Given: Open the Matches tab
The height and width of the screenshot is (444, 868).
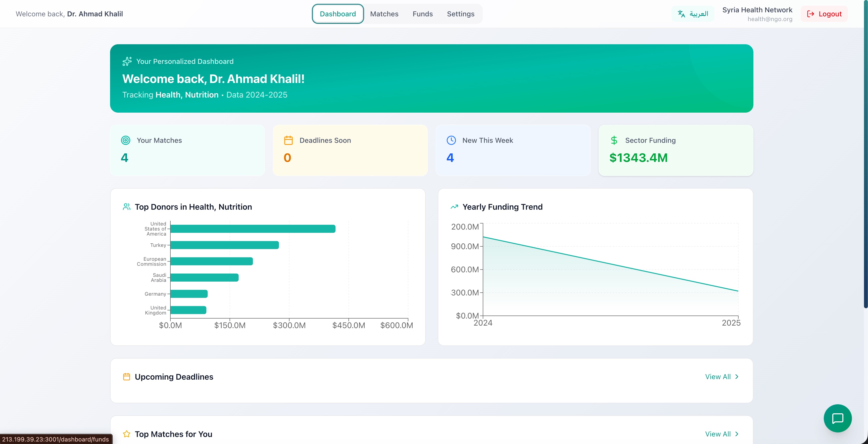Looking at the screenshot, I should tap(384, 14).
